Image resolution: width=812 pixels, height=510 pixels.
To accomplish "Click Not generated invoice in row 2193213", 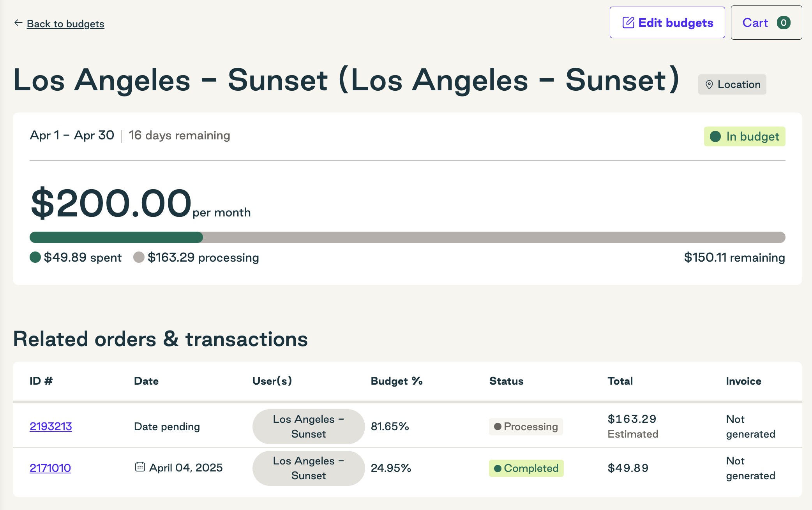I will coord(750,426).
